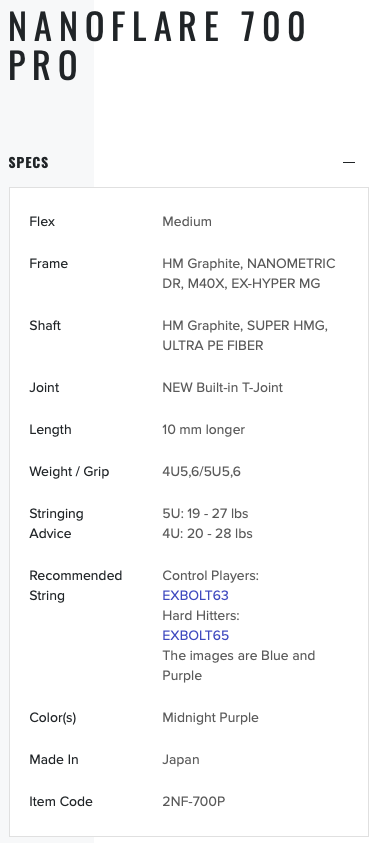Click the Midnight Purple color value
This screenshot has width=377, height=843.
(x=210, y=718)
